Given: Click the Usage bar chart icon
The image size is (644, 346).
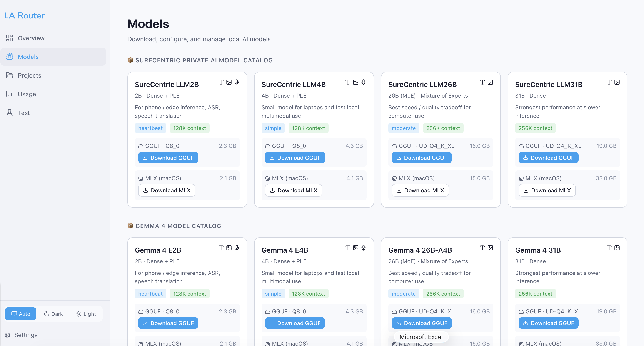Looking at the screenshot, I should (x=10, y=94).
